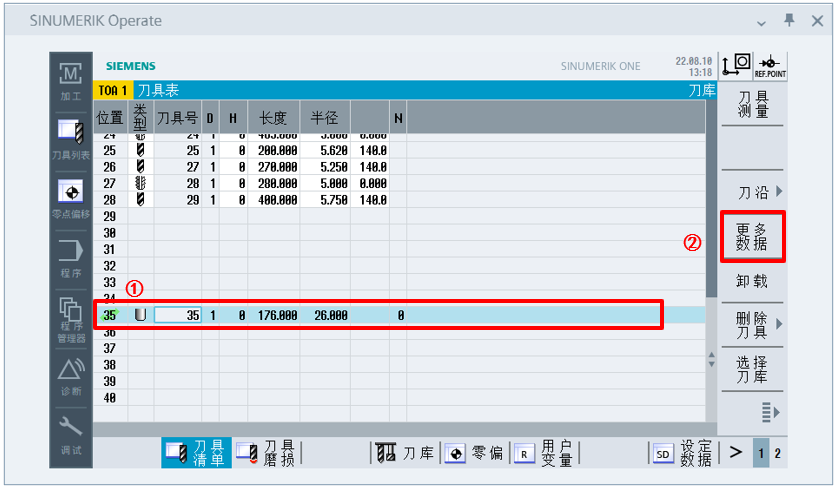This screenshot has height=487, width=838.
Task: Click the TOA 1 label
Action: click(113, 90)
